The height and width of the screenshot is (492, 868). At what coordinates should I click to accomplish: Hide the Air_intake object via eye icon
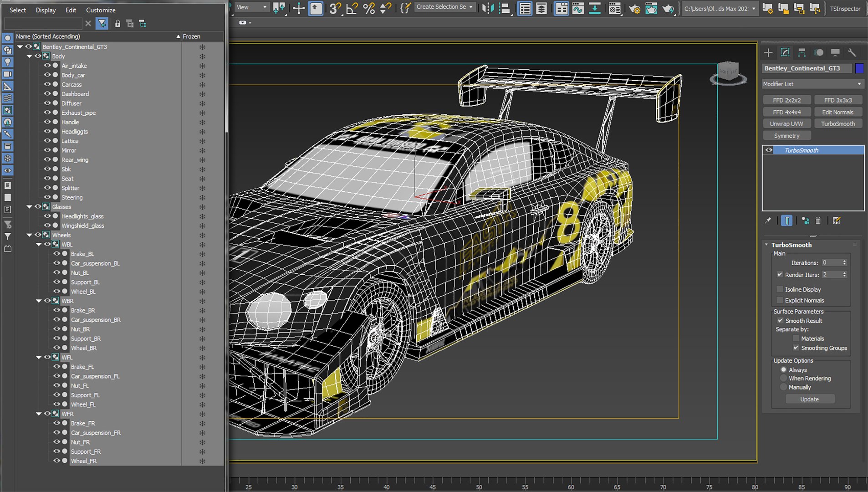[47, 66]
